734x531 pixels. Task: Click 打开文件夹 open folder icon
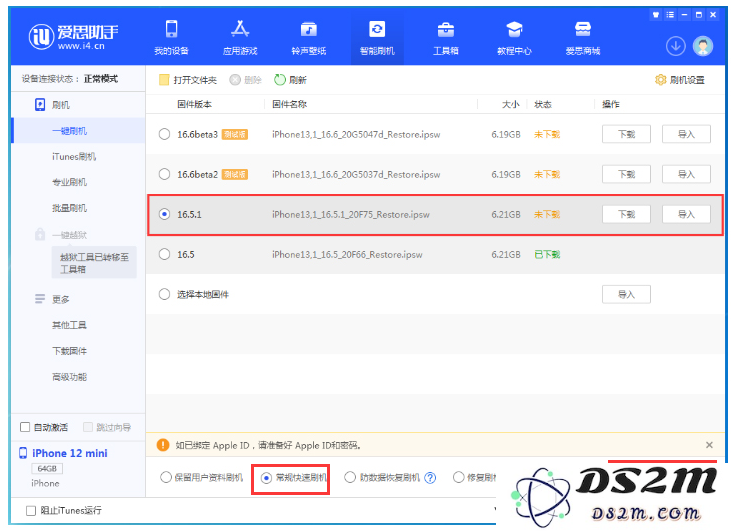pos(164,80)
